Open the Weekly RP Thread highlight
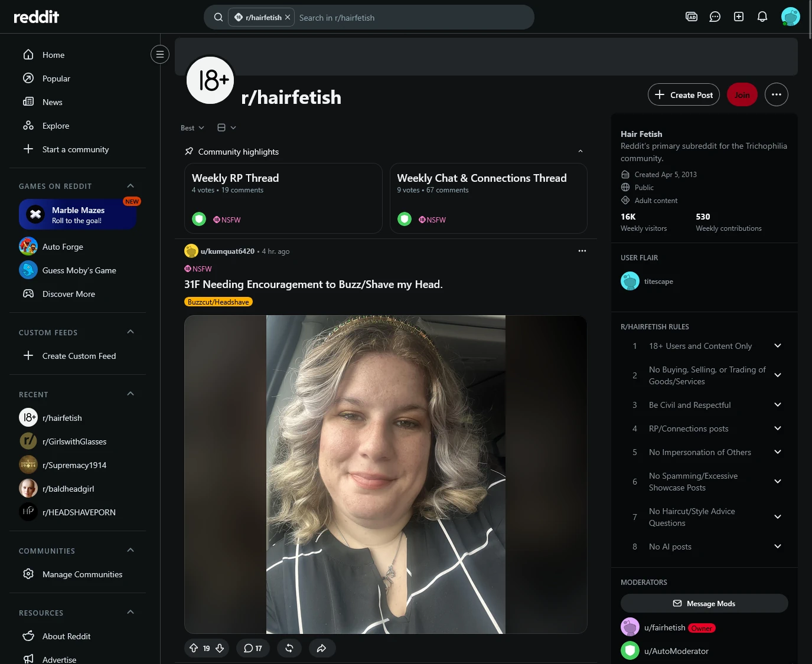 tap(283, 198)
